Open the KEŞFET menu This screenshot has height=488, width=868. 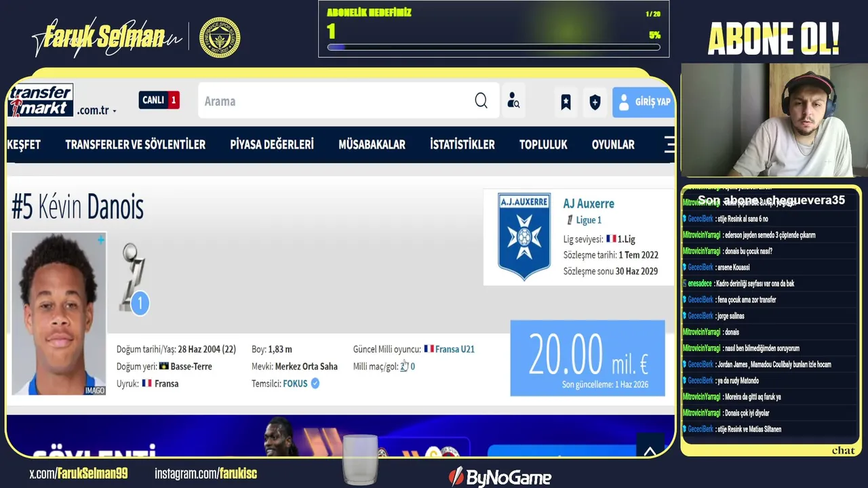pyautogui.click(x=24, y=144)
